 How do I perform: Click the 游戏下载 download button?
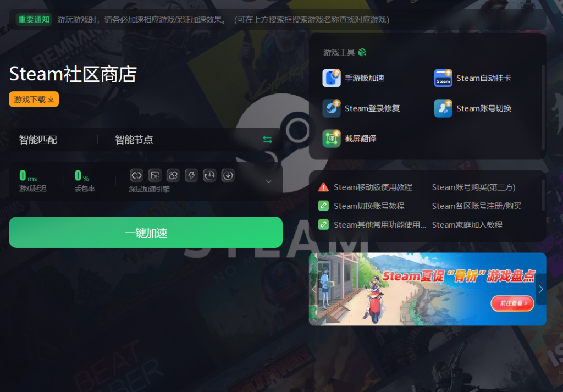point(34,100)
